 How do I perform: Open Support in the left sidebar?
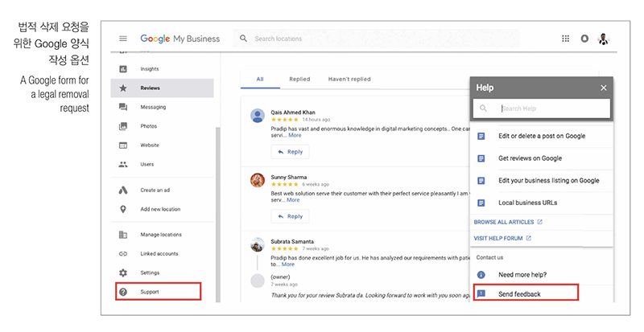click(x=149, y=292)
